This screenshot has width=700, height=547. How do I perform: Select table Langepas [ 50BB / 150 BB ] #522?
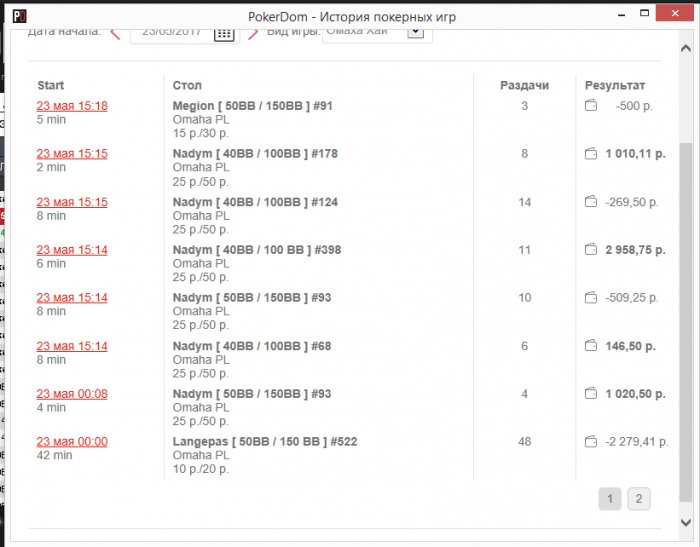coord(265,442)
